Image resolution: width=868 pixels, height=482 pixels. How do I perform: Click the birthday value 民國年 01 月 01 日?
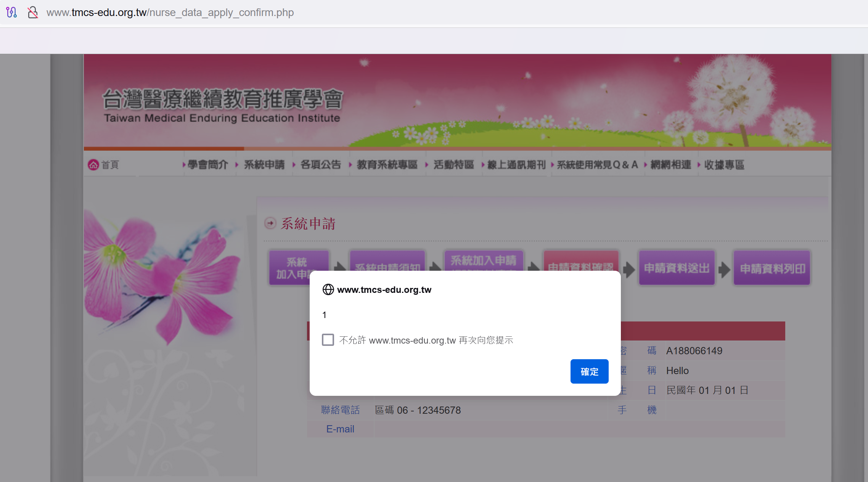(707, 390)
